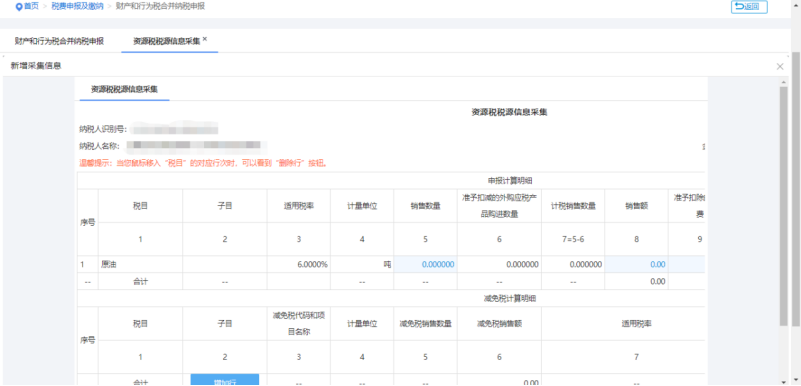Image resolution: width=801 pixels, height=386 pixels.
Task: Close the 新增采集信息 dialog
Action: (780, 66)
